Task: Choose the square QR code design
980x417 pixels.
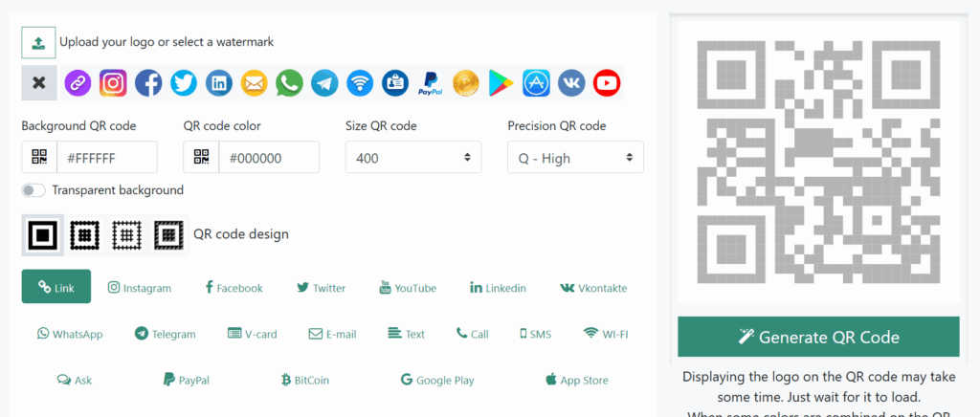Action: (42, 234)
